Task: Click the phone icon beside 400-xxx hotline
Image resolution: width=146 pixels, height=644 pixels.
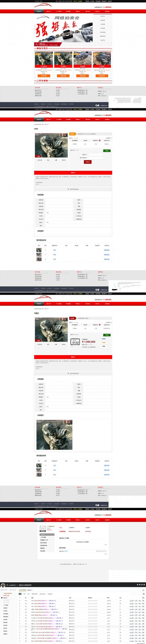Action: click(x=37, y=44)
